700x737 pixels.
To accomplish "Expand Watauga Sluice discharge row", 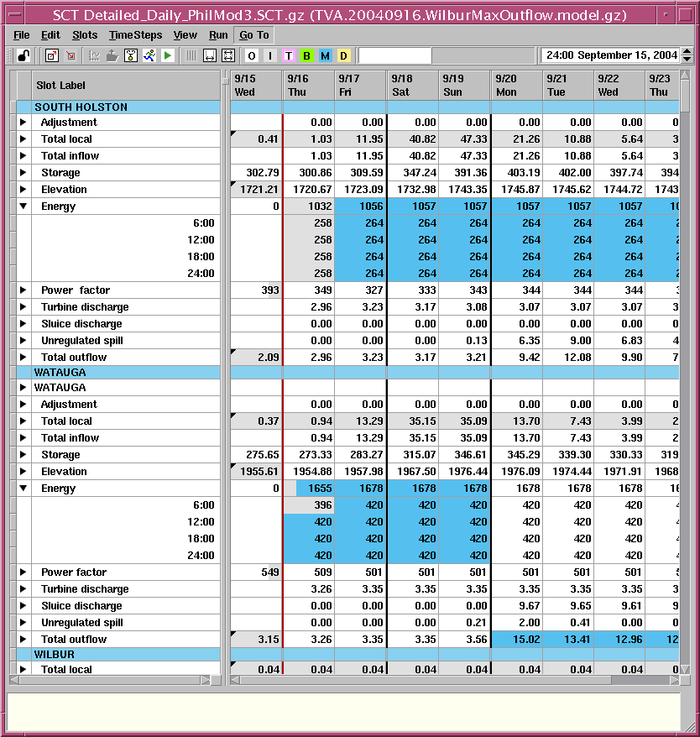I will point(23,606).
